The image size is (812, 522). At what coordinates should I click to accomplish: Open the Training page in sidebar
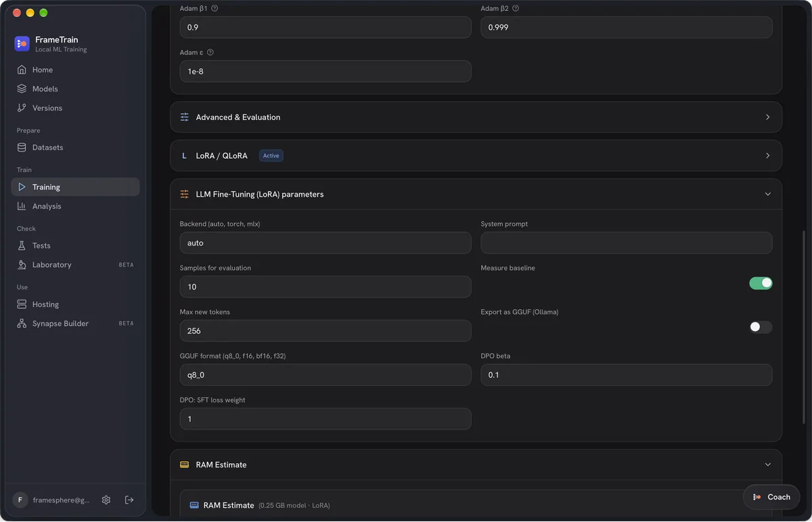[75, 187]
